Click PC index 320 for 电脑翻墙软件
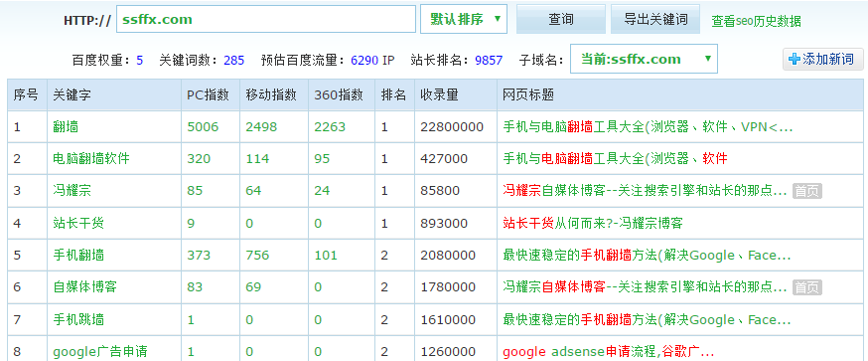868x361 pixels. click(x=199, y=159)
